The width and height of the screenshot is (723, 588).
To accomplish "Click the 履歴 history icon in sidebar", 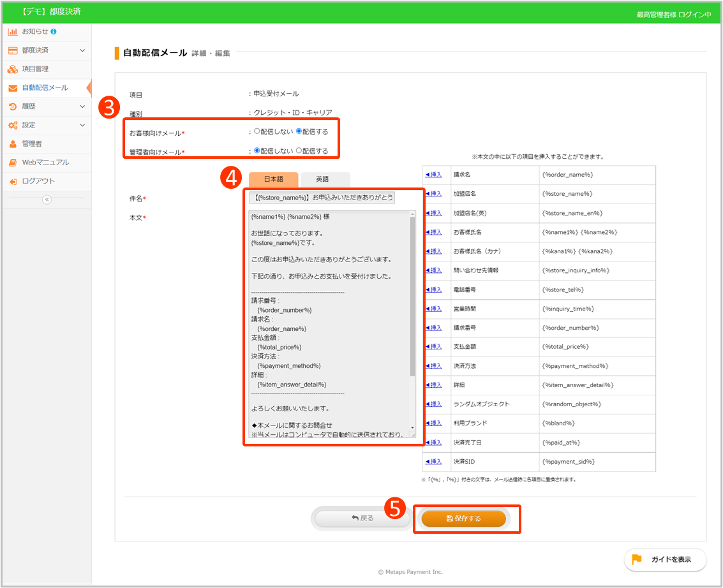I will [x=13, y=107].
